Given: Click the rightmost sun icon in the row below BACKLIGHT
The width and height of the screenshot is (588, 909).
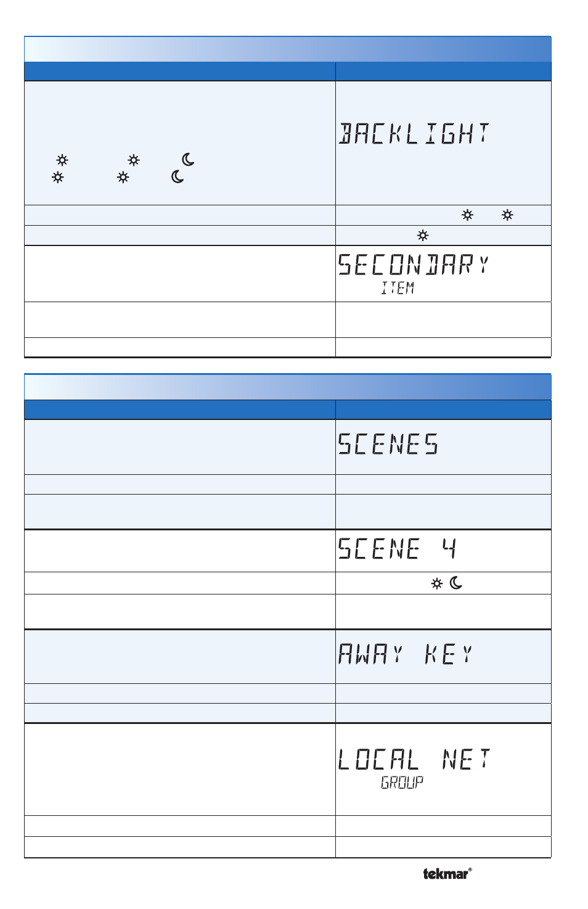Looking at the screenshot, I should point(507,215).
